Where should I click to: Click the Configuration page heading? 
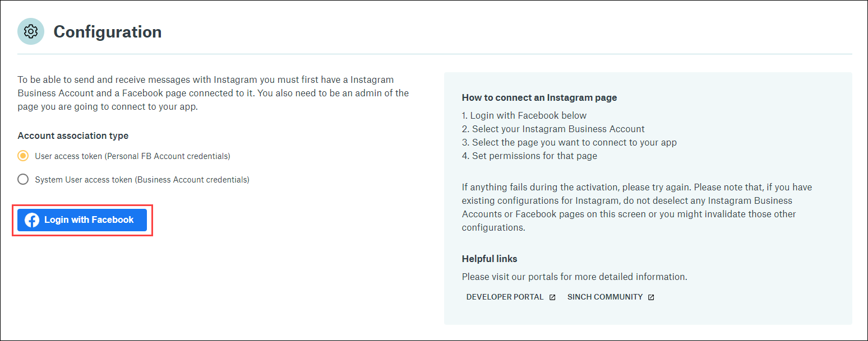[107, 32]
